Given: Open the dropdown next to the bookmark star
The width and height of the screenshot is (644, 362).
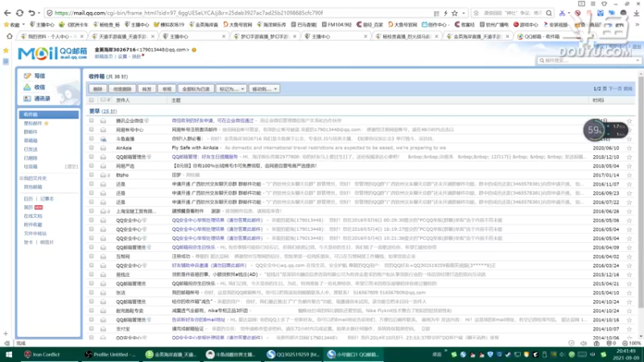Looking at the screenshot, I should tap(464, 13).
